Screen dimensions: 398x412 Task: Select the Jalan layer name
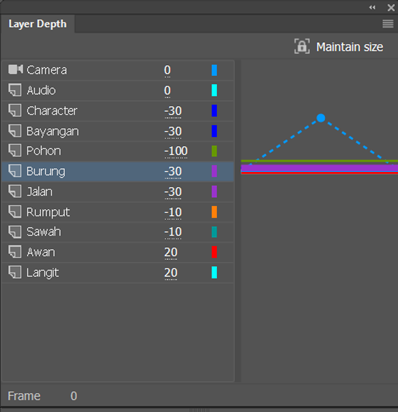39,192
